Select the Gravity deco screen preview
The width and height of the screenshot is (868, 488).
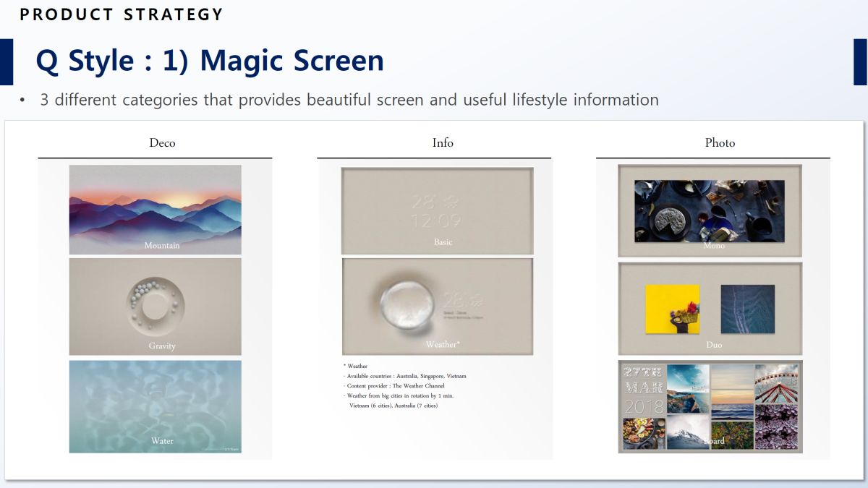[155, 307]
